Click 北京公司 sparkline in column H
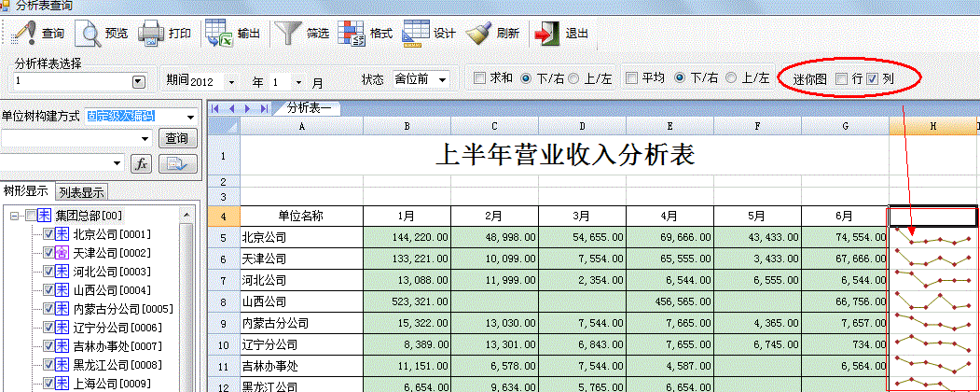 (x=932, y=238)
